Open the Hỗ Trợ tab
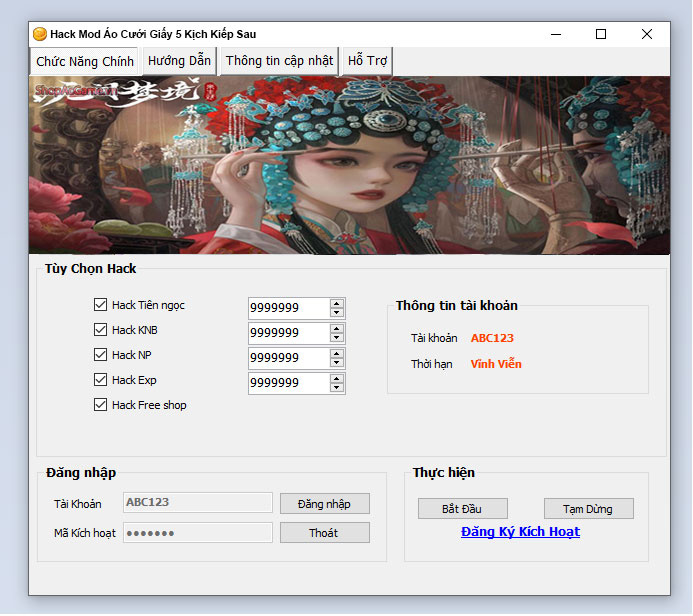Screen dimensions: 693x616 (x=367, y=61)
